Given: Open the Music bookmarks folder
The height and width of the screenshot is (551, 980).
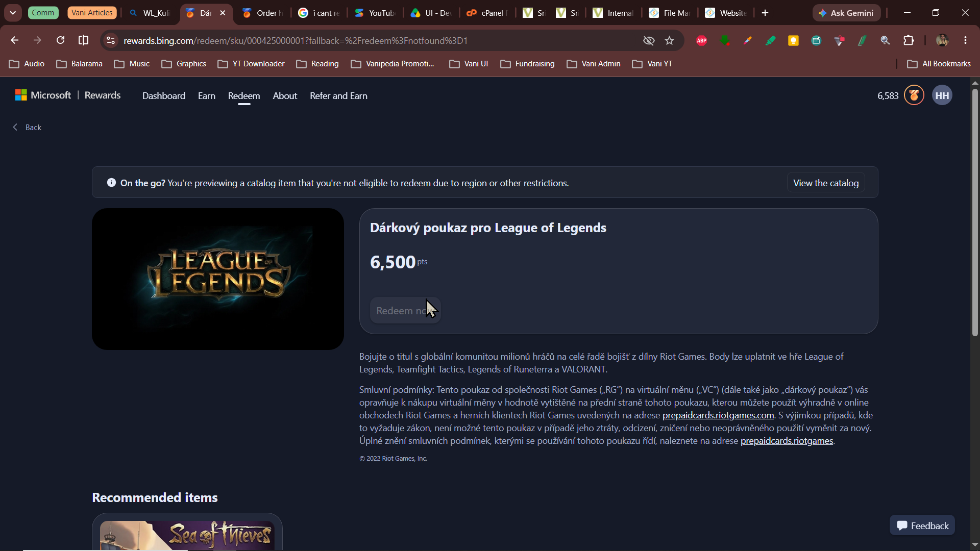Looking at the screenshot, I should [132, 64].
